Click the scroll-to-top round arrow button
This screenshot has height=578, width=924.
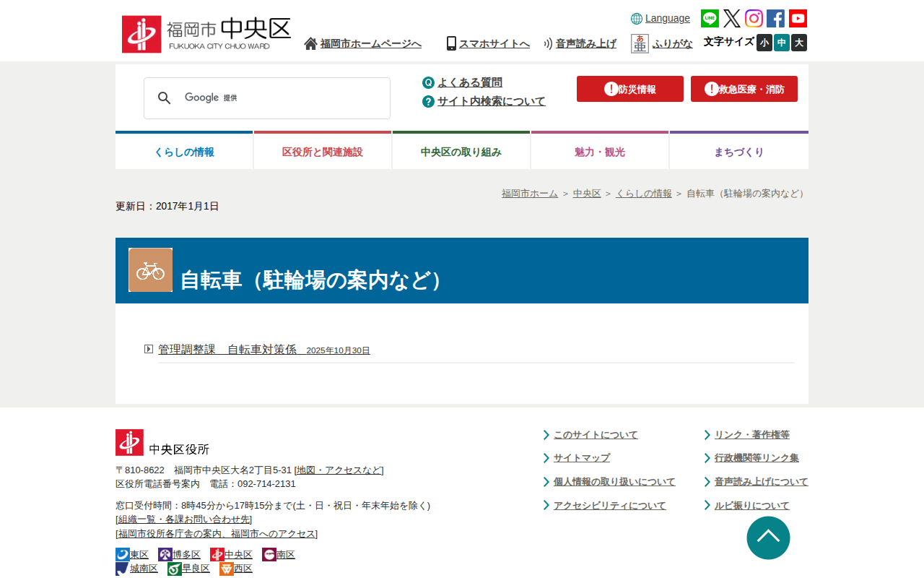coord(768,538)
